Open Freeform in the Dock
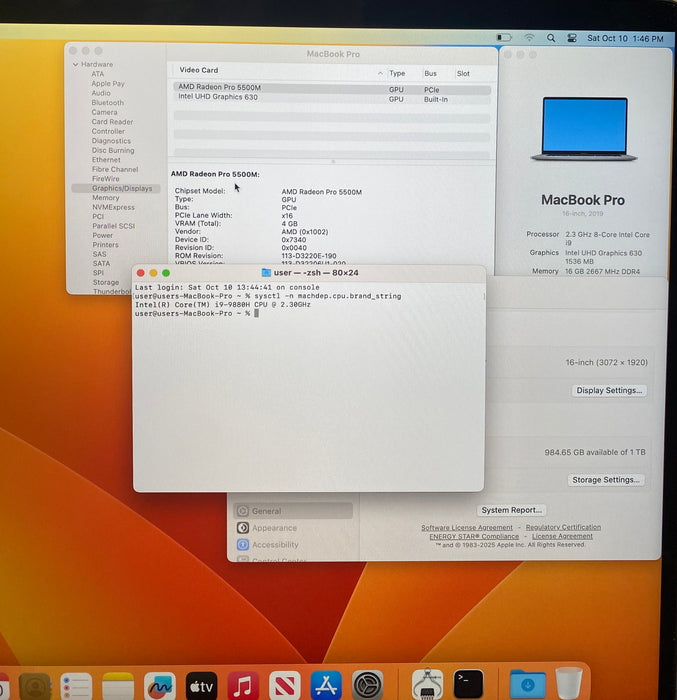The width and height of the screenshot is (677, 700). point(159,685)
